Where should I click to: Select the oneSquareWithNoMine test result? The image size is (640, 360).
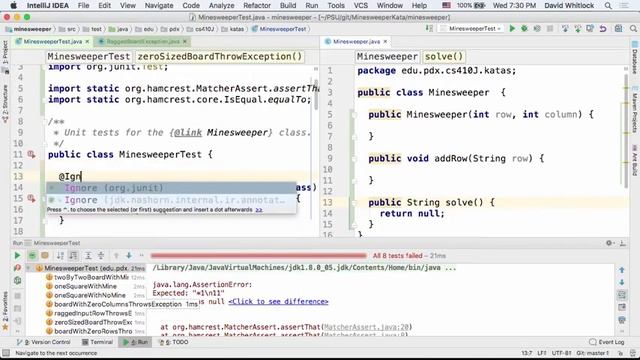coord(90,295)
